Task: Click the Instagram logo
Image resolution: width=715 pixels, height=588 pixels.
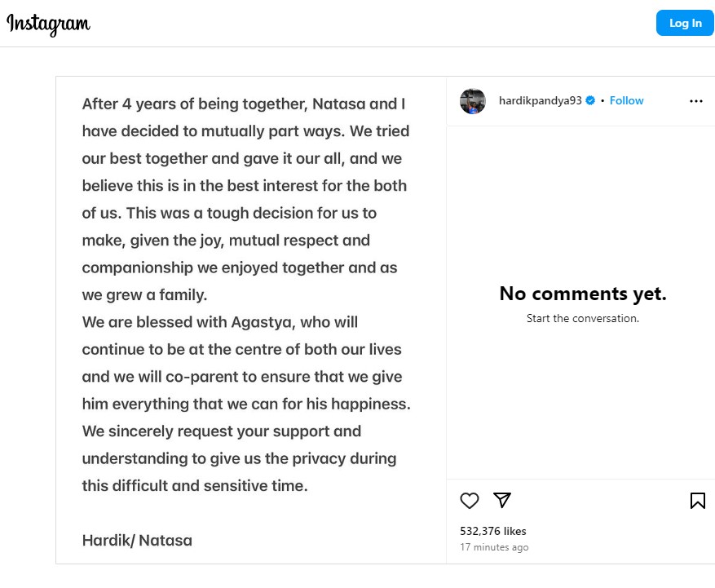Action: tap(48, 24)
